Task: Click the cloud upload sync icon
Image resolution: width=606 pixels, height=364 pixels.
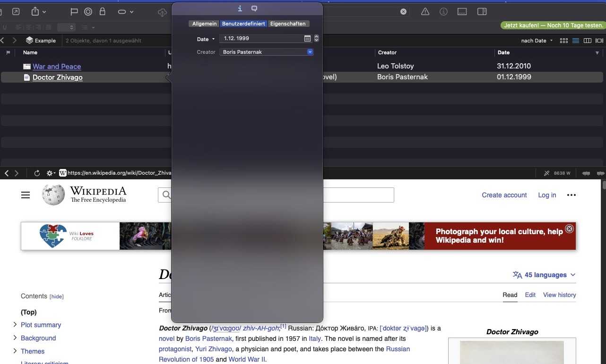Action: click(162, 12)
